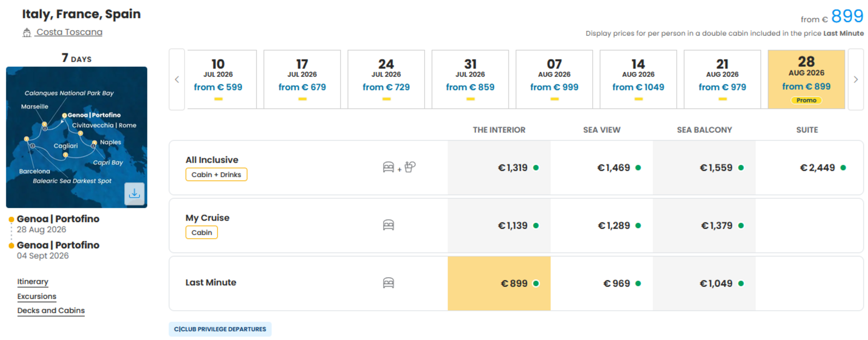The image size is (868, 340).
Task: Select the 24 Jul 2026 departure
Action: (386, 79)
